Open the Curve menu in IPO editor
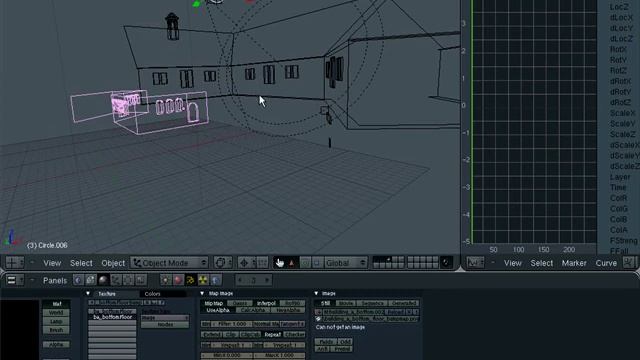Viewport: 640px width, 360px height. [606, 263]
